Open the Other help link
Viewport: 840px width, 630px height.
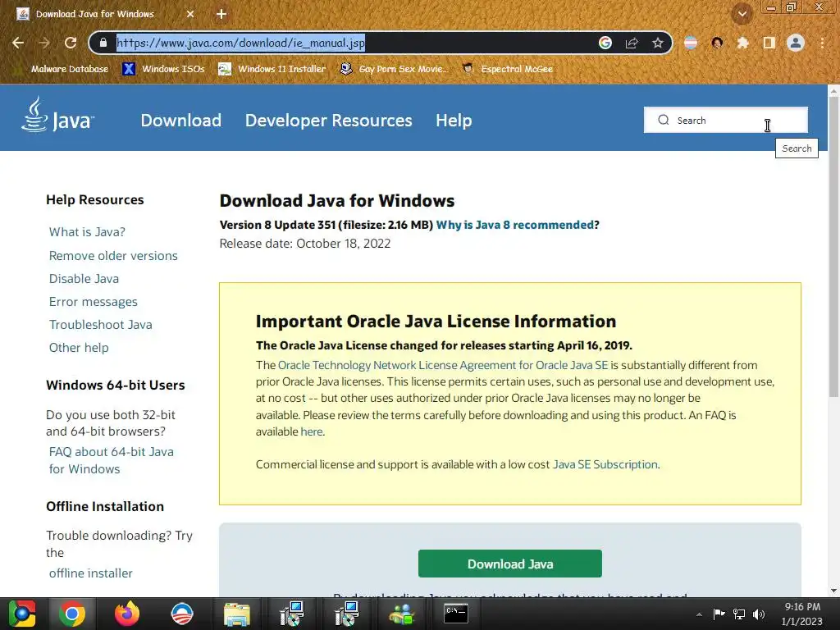pyautogui.click(x=79, y=348)
